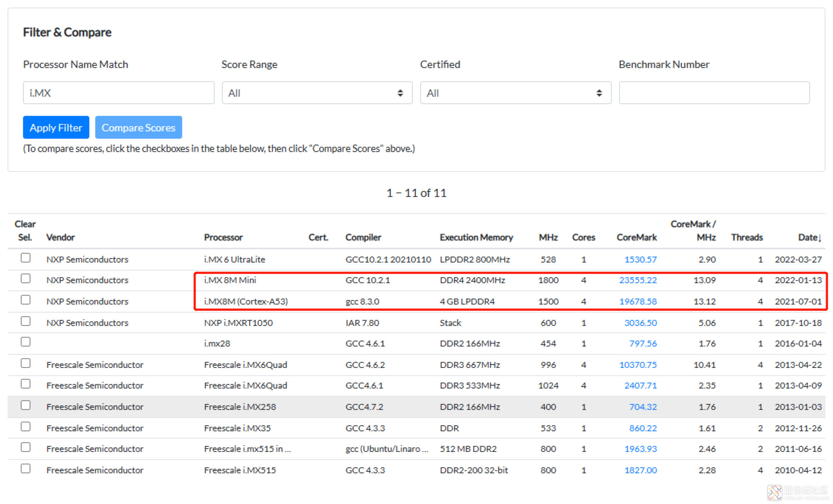Open the 19678.58 CoreMark score link
Screen dimensions: 833x504
tap(638, 301)
